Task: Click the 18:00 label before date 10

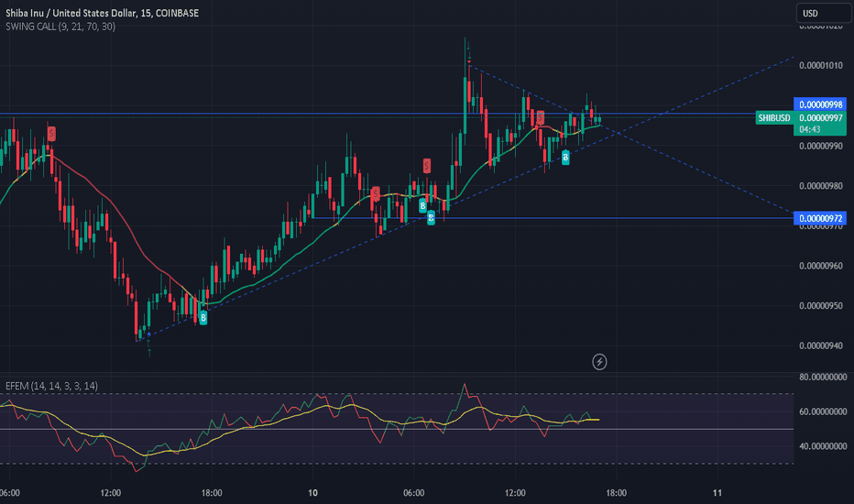Action: (x=212, y=493)
